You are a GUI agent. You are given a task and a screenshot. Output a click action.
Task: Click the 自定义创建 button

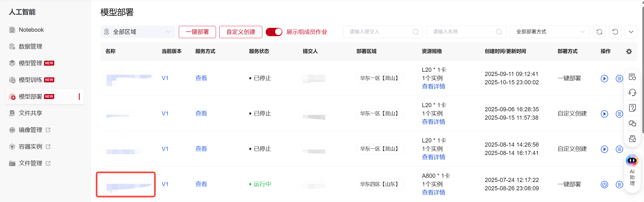point(241,32)
